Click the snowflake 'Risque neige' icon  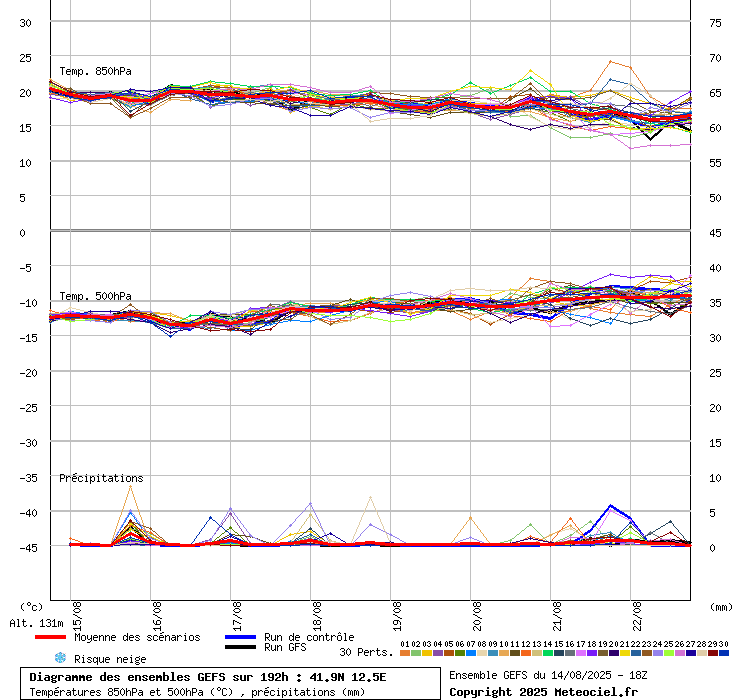(59, 658)
